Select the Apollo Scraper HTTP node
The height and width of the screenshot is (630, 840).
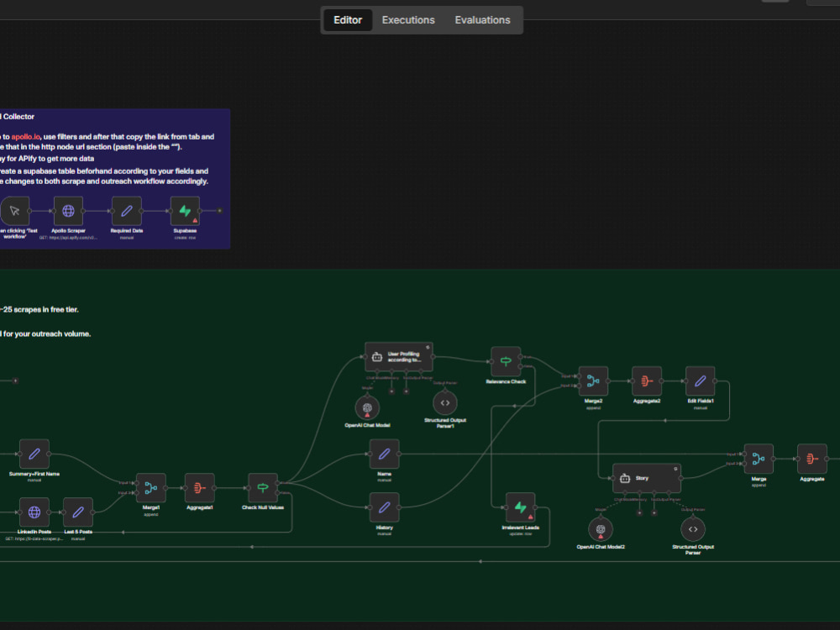coord(68,211)
